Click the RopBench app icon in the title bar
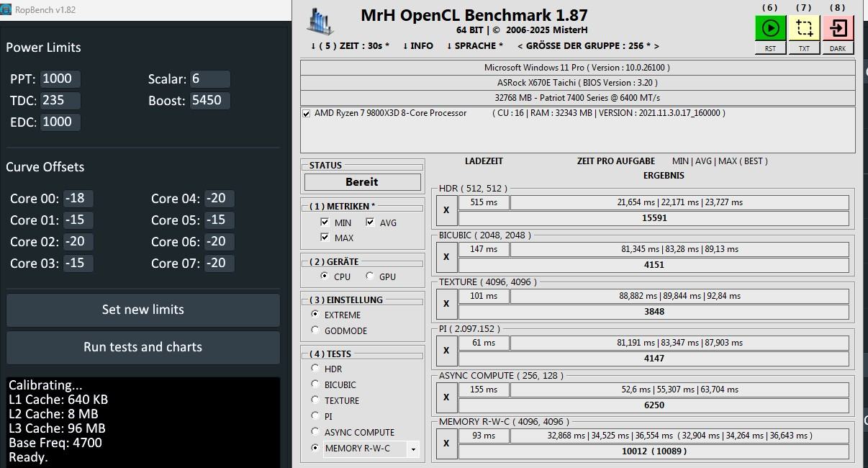This screenshot has height=468, width=868. [x=6, y=9]
